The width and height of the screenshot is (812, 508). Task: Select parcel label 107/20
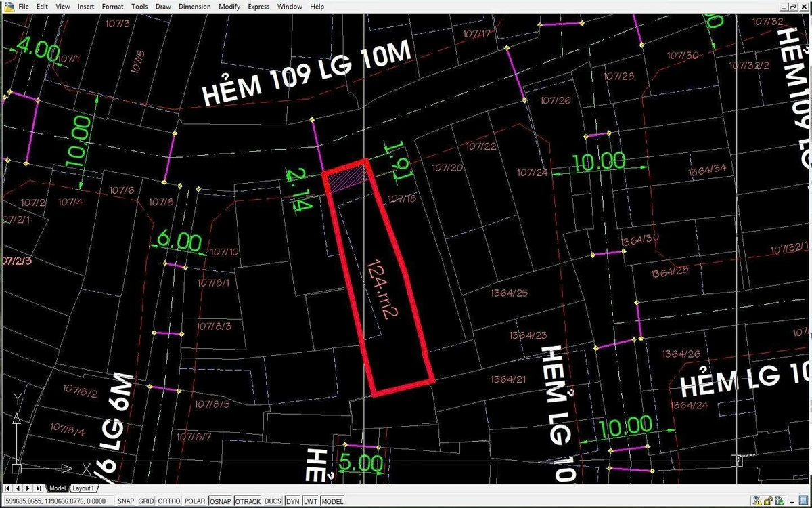coord(447,167)
